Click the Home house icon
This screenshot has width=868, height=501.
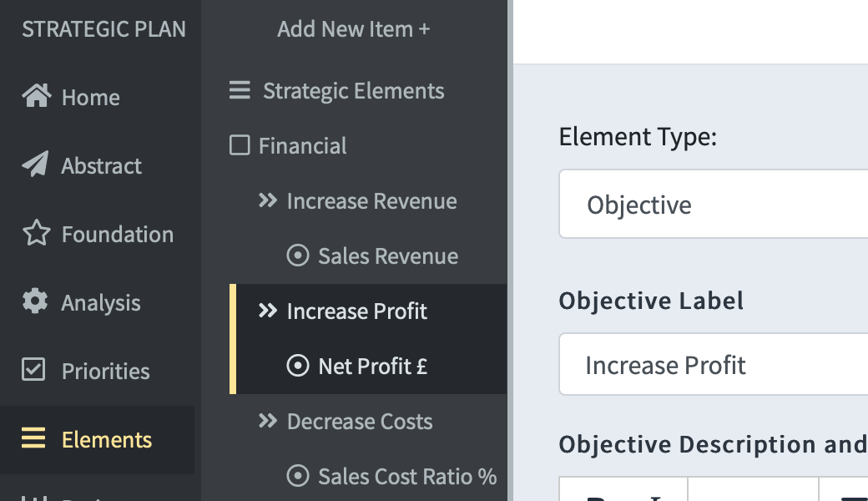click(x=37, y=96)
